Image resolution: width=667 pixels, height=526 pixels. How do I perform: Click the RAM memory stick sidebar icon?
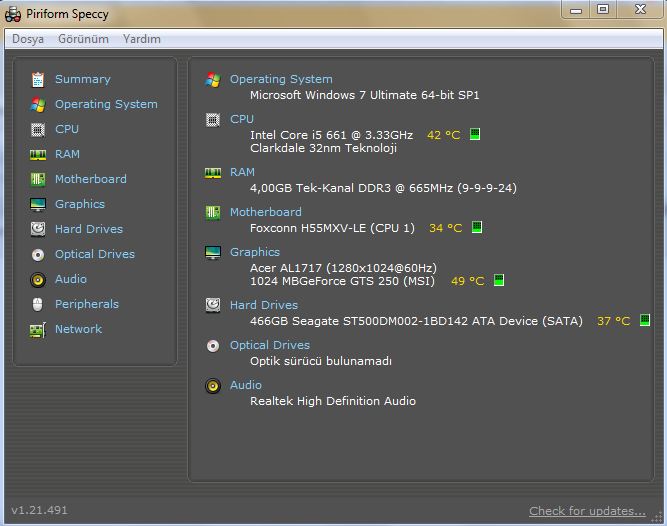38,154
